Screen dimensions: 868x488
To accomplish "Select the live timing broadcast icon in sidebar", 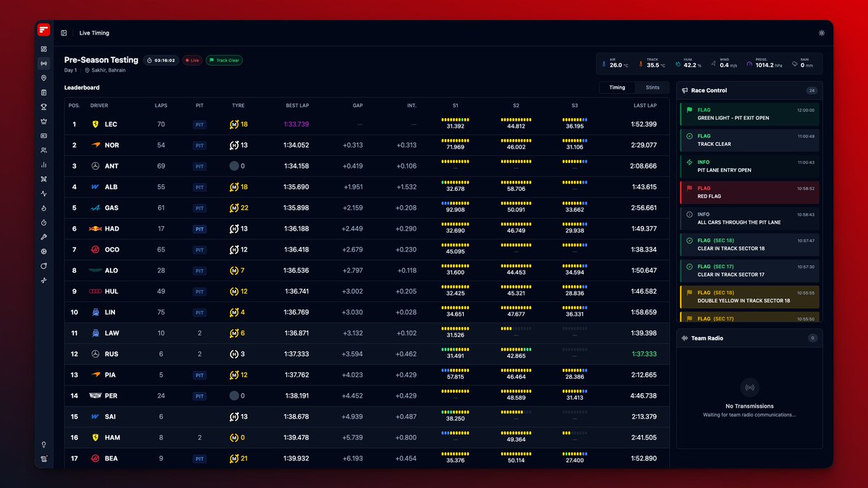I will 44,64.
